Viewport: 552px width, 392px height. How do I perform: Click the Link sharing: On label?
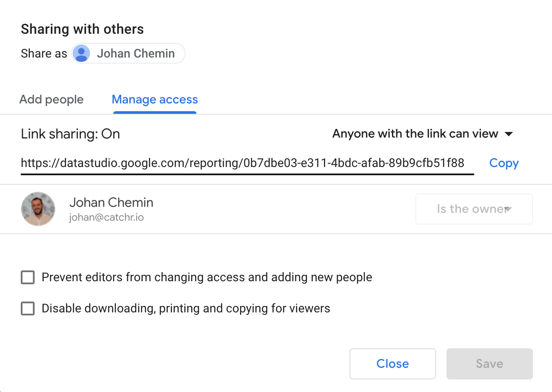70,134
